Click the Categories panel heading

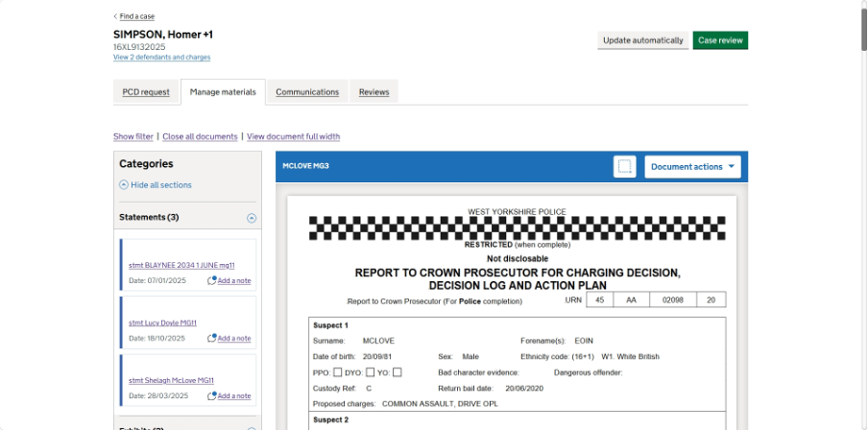click(x=146, y=164)
